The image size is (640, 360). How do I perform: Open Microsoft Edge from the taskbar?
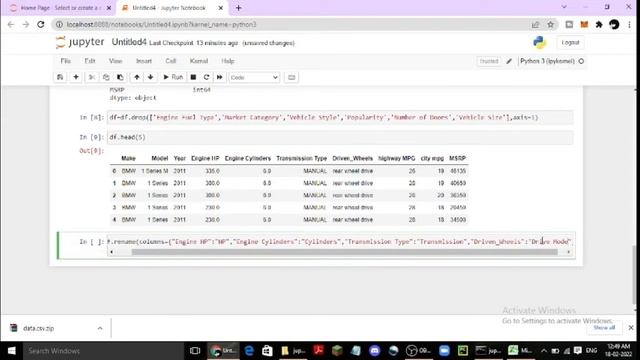[249, 351]
